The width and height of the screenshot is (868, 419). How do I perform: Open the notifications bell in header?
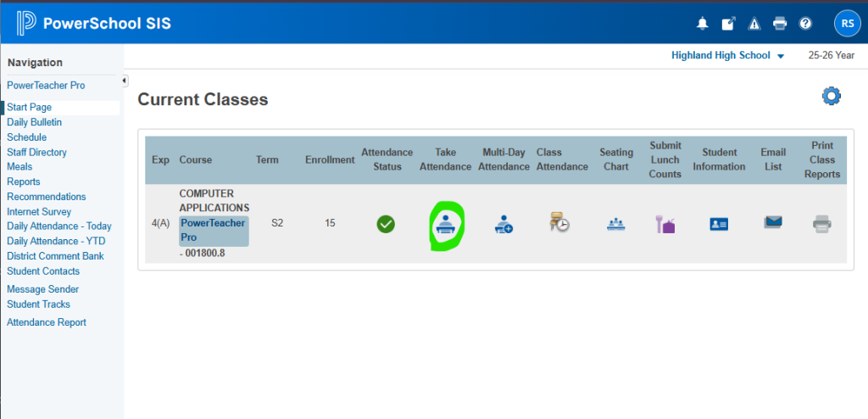(x=702, y=24)
